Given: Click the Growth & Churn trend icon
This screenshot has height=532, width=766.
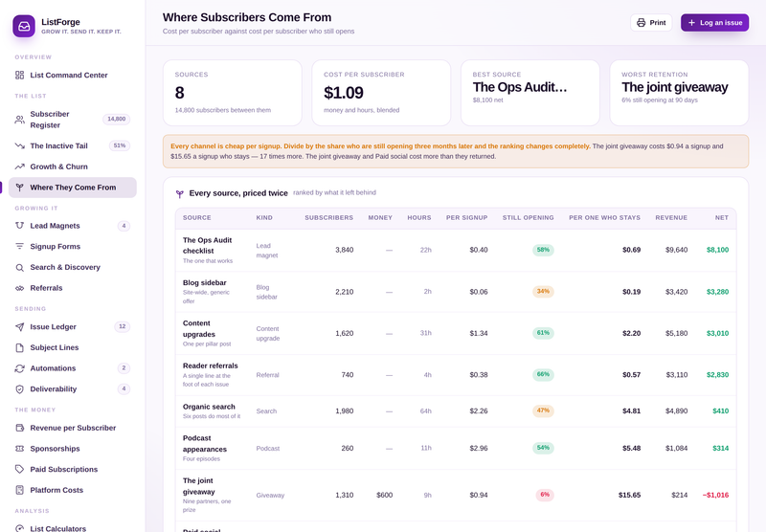Looking at the screenshot, I should tap(19, 166).
